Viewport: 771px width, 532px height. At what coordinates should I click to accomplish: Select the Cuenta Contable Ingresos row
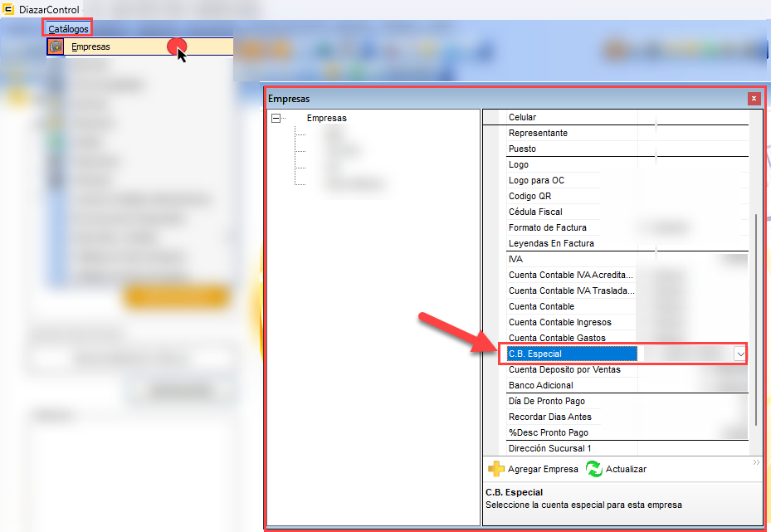(559, 322)
